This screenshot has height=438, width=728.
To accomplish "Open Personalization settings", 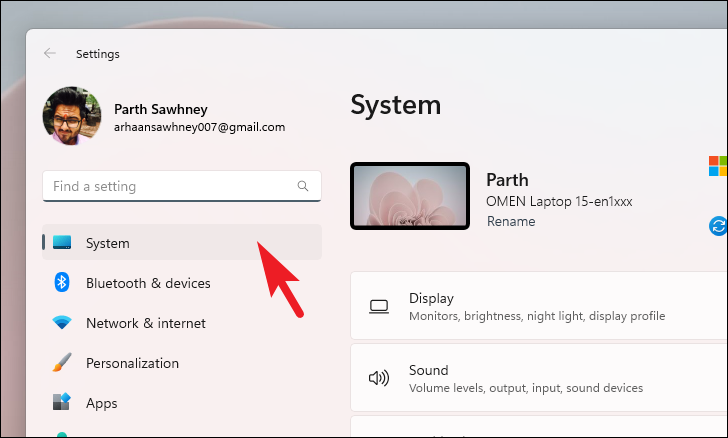I will [x=182, y=363].
